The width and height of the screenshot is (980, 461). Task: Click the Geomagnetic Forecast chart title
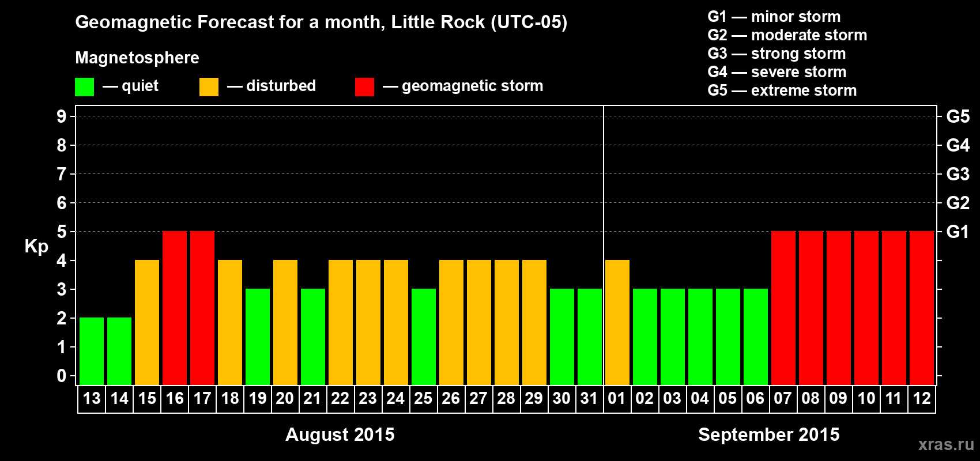pyautogui.click(x=321, y=22)
